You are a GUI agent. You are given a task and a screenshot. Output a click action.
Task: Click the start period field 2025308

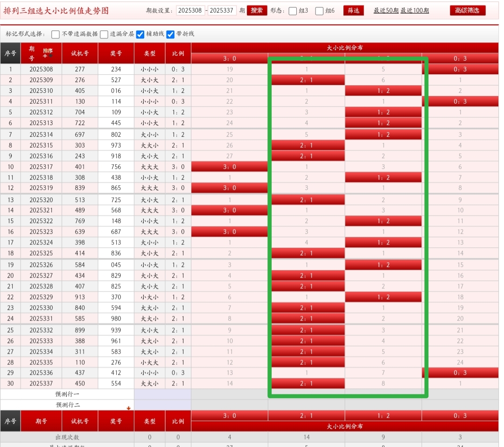[190, 10]
